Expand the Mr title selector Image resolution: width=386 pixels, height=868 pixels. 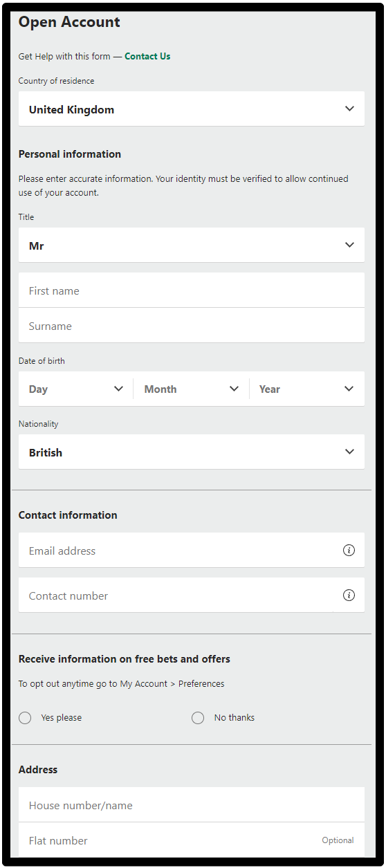[x=192, y=245]
